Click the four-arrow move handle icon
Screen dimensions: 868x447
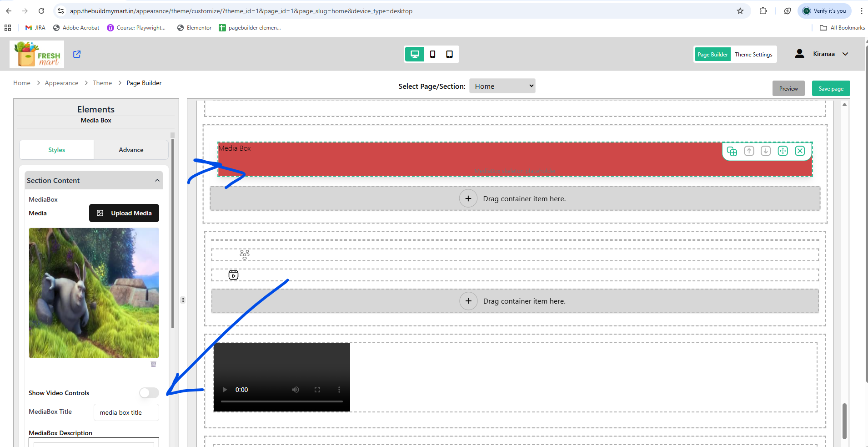783,151
